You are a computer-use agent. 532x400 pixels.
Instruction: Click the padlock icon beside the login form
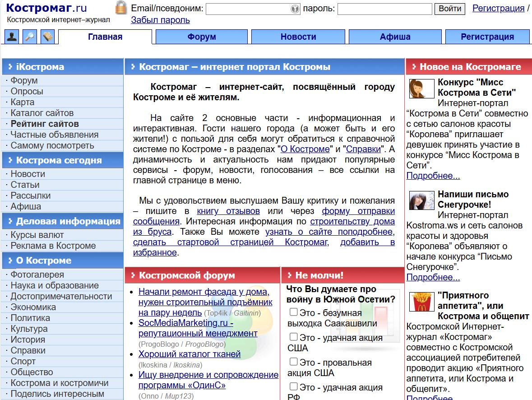[x=120, y=9]
